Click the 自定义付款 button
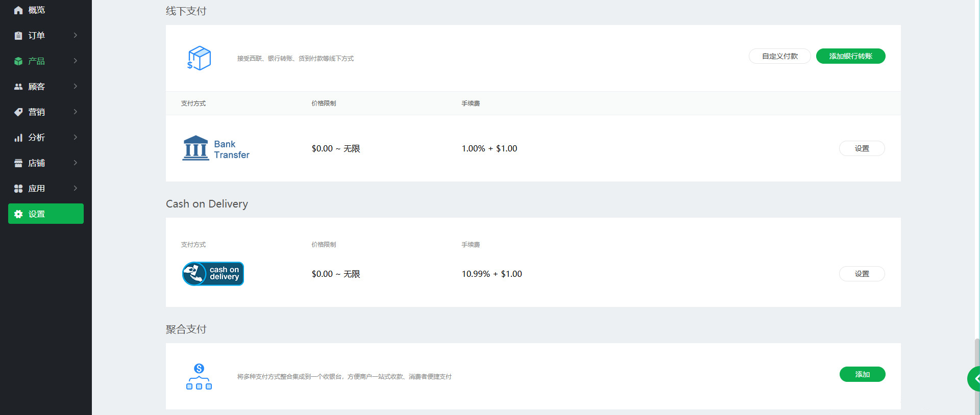The height and width of the screenshot is (415, 980). [779, 56]
